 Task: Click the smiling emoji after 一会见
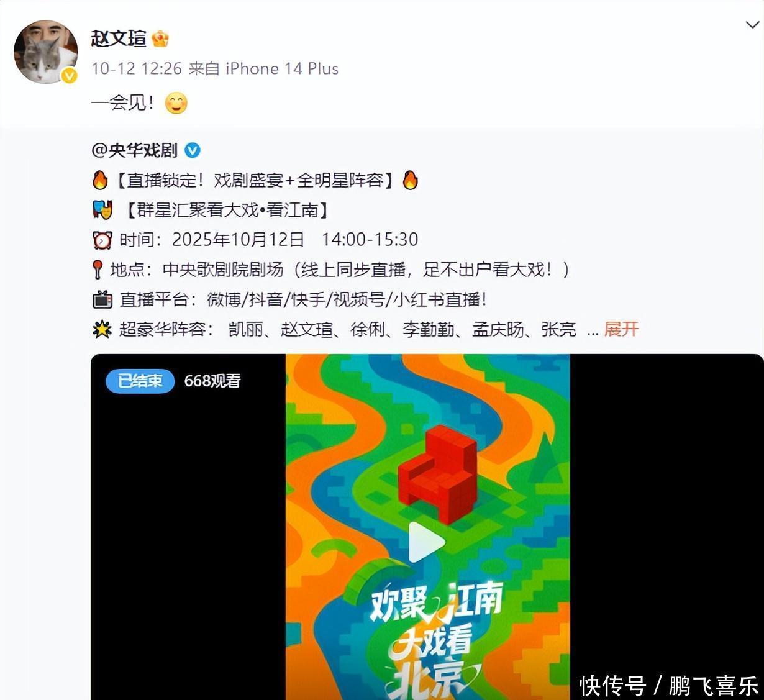pyautogui.click(x=176, y=103)
